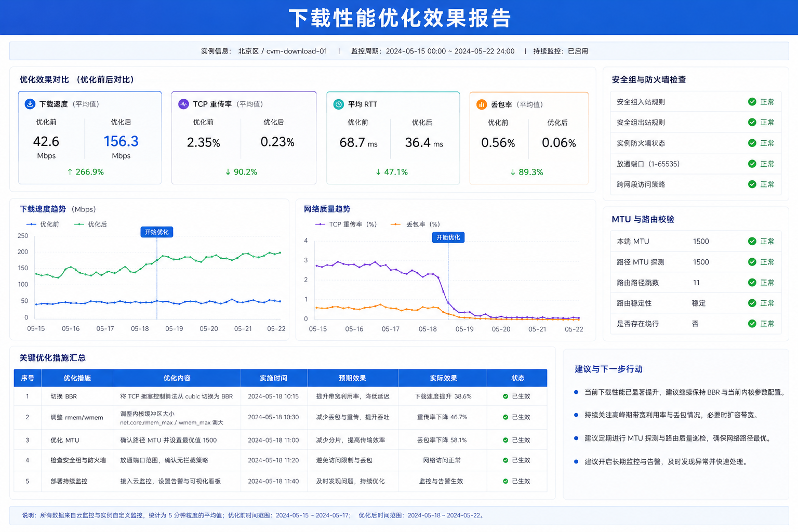
Task: Click 已生效 check icon in 切换 BBR row
Action: [x=506, y=396]
